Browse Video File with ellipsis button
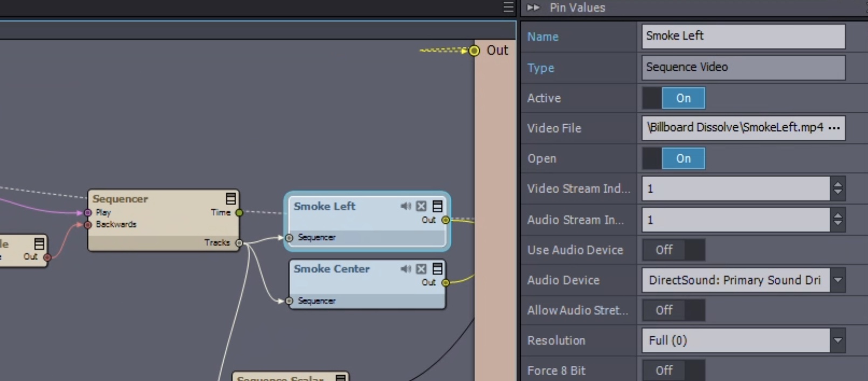 point(835,128)
